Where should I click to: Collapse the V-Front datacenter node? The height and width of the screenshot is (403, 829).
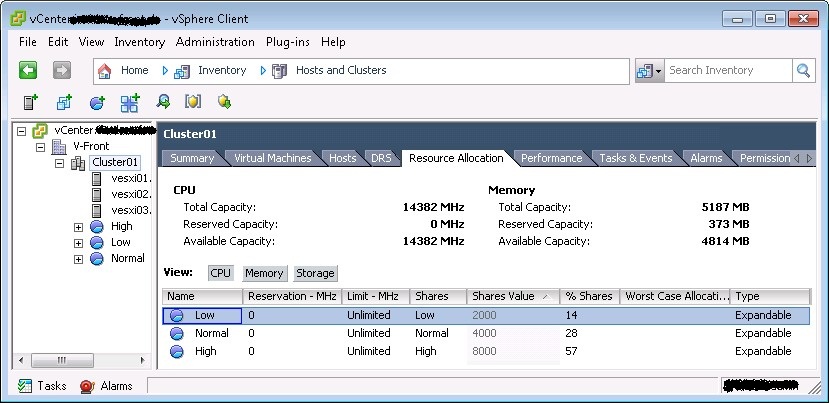[x=41, y=147]
